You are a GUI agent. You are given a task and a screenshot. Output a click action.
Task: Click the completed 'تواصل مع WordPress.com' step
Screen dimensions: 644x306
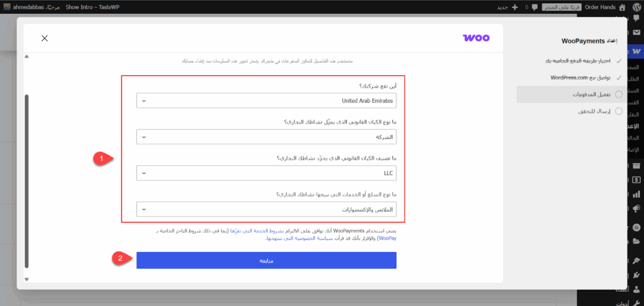pos(577,77)
